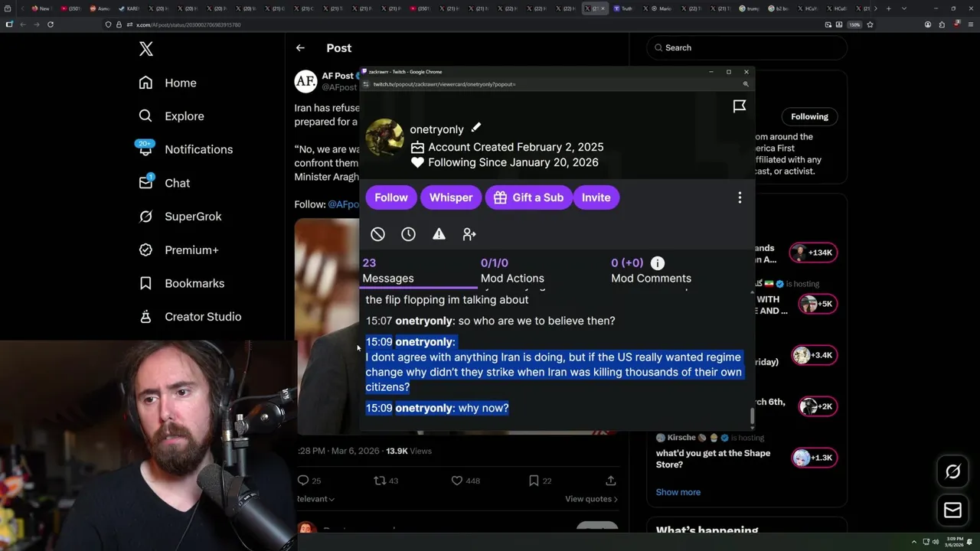Viewport: 980px width, 551px height.
Task: Switch to the Mod Comments tab
Action: (651, 271)
